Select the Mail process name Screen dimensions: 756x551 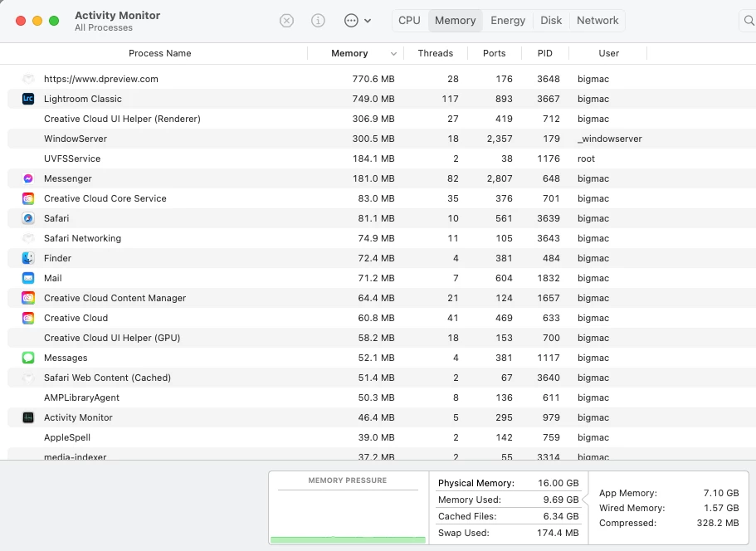52,278
